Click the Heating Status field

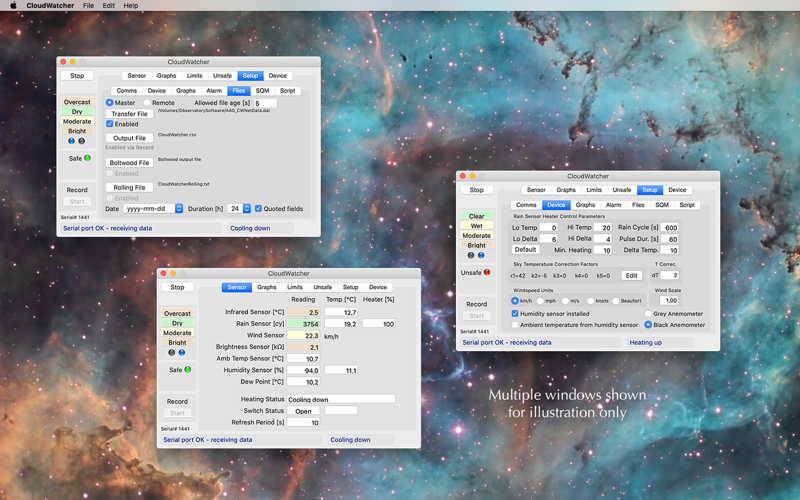pyautogui.click(x=341, y=399)
